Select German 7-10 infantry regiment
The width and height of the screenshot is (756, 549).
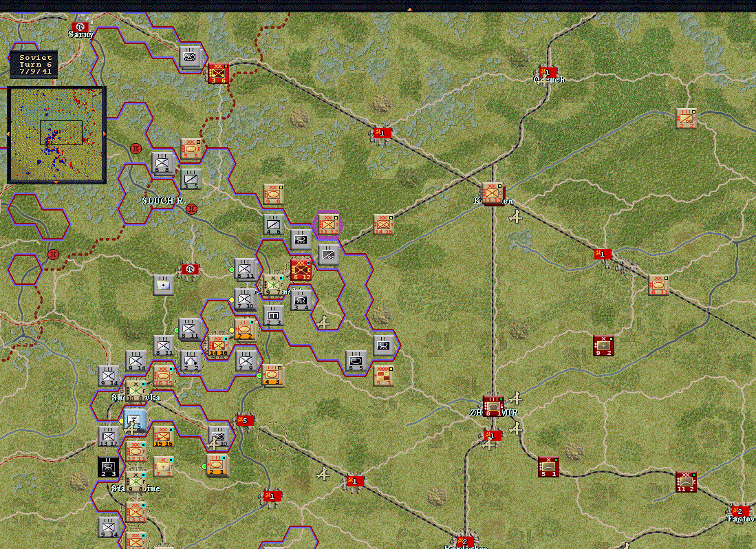pos(245,299)
